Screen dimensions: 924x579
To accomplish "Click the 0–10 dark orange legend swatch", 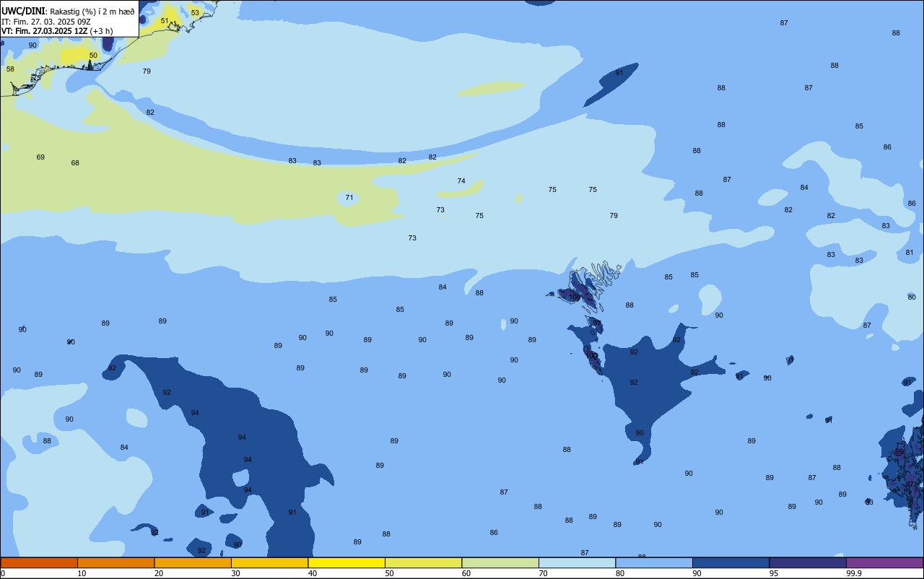I will (x=39, y=562).
